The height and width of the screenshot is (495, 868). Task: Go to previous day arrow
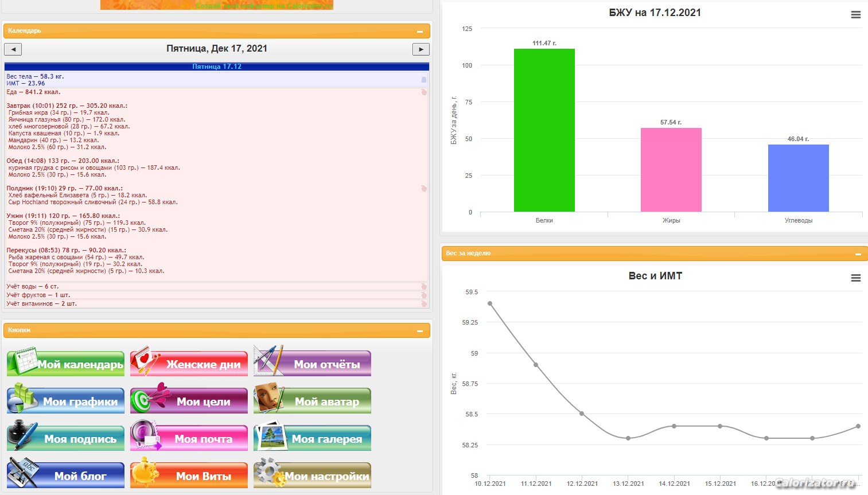point(13,49)
